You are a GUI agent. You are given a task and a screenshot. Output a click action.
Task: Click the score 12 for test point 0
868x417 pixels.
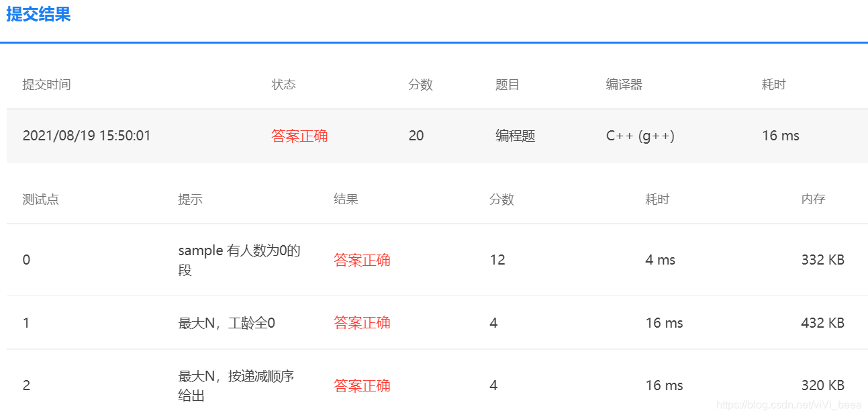tap(497, 260)
